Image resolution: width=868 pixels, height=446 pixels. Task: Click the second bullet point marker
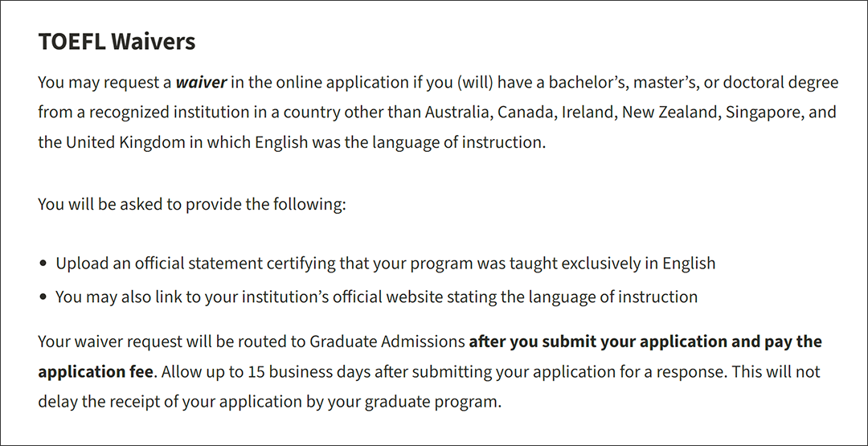(x=43, y=297)
